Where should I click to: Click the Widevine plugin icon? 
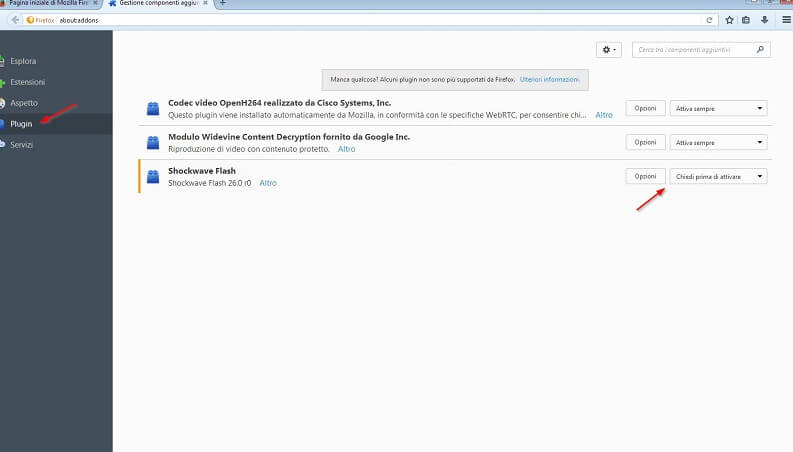pyautogui.click(x=153, y=143)
